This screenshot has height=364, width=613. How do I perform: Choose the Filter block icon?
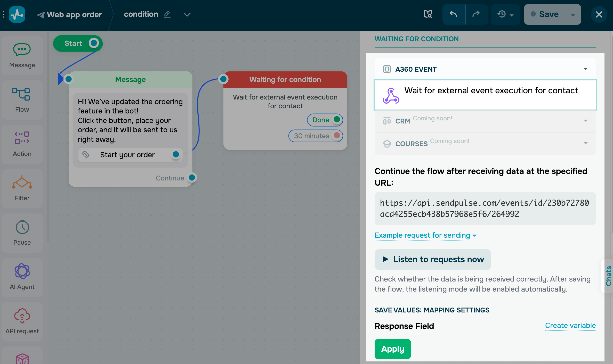22,183
